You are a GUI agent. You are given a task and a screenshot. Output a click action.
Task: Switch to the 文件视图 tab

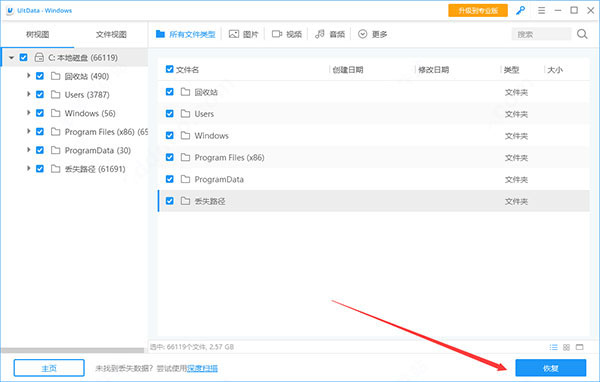(111, 34)
